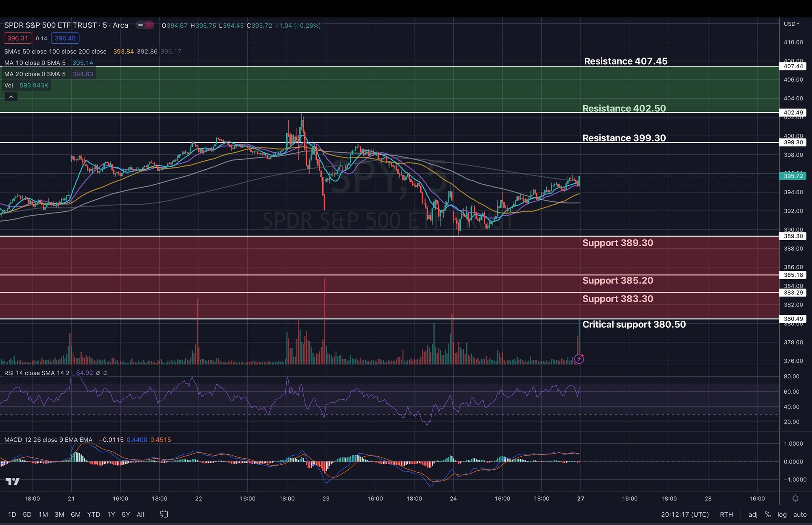Viewport: 812px width, 525px height.
Task: Click the Support 385.20 label
Action: pyautogui.click(x=618, y=280)
